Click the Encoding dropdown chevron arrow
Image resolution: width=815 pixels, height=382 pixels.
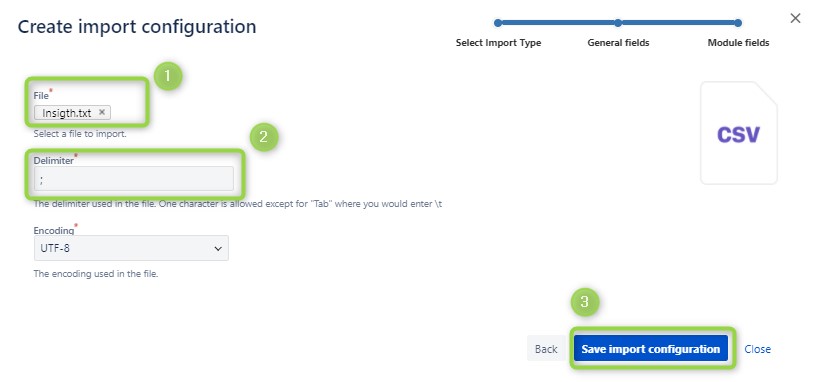[x=218, y=249]
